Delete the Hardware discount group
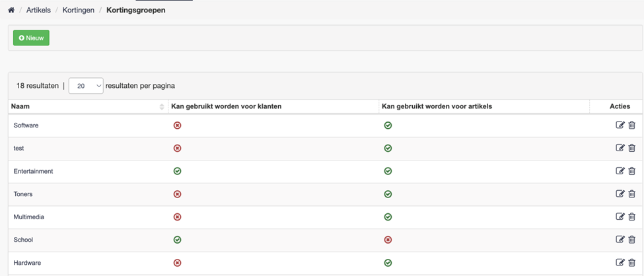 (631, 262)
